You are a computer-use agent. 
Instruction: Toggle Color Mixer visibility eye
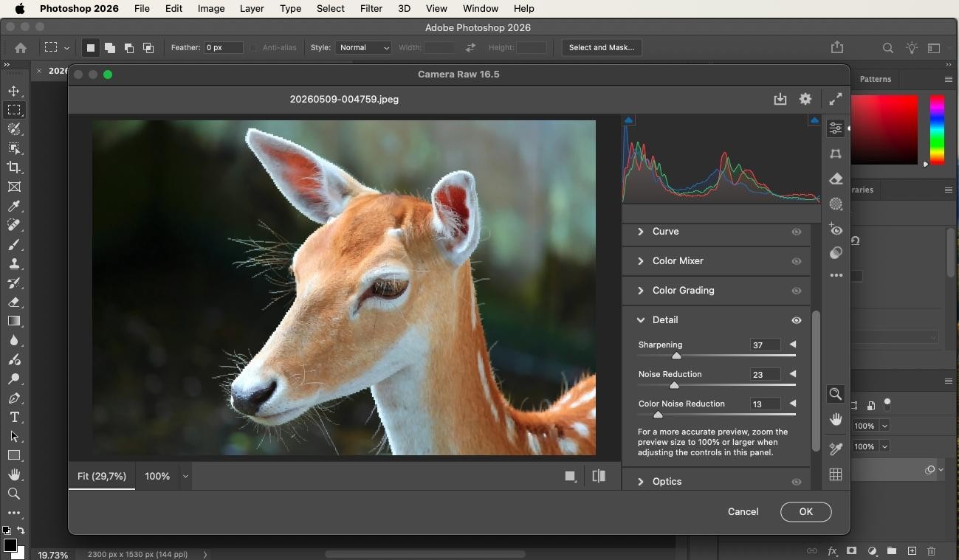pyautogui.click(x=797, y=261)
